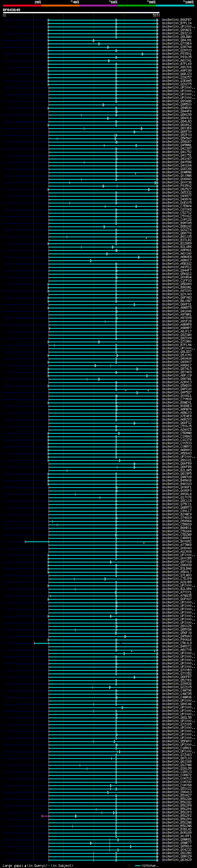The width and height of the screenshot is (197, 868).
Task: Select the UniRef100_B6SJU5 label
Action: pos(177,236)
